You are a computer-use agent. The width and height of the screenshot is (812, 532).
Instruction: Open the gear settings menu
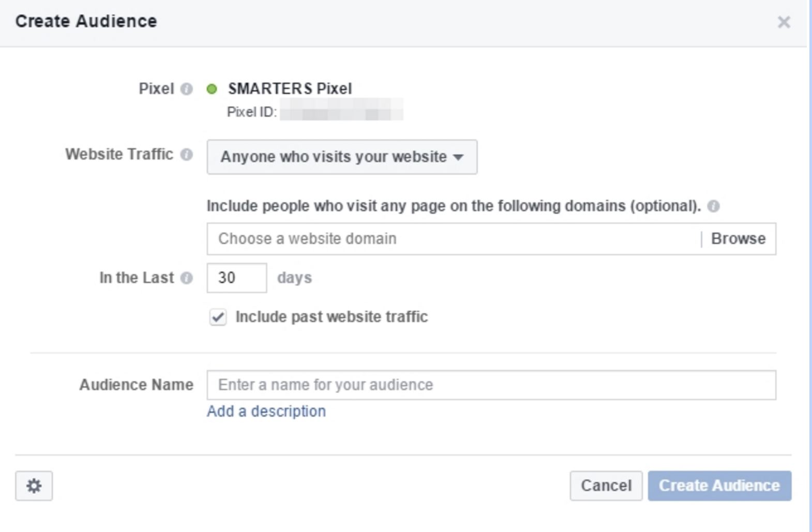[x=34, y=485]
